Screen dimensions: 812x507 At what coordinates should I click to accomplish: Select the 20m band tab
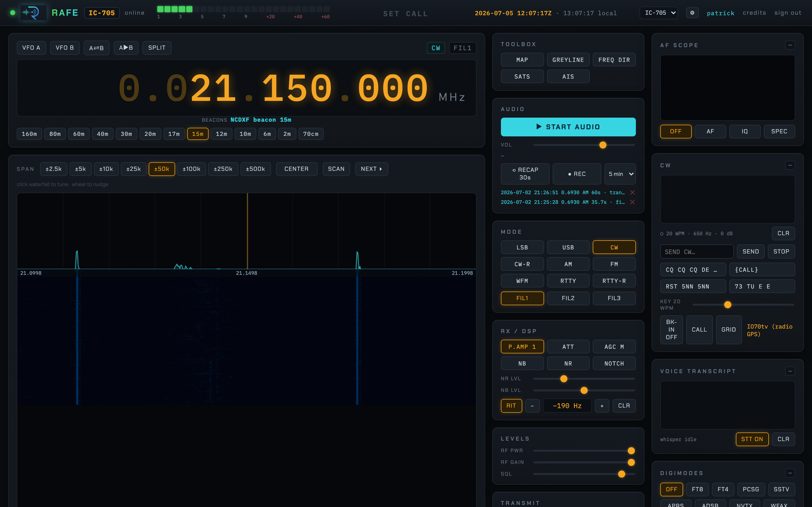pos(150,134)
